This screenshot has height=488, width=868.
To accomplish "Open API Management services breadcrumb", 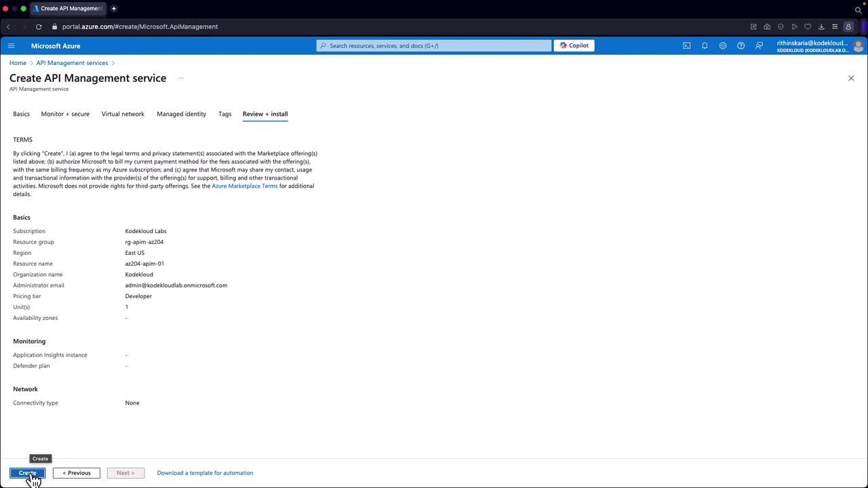I will [72, 63].
